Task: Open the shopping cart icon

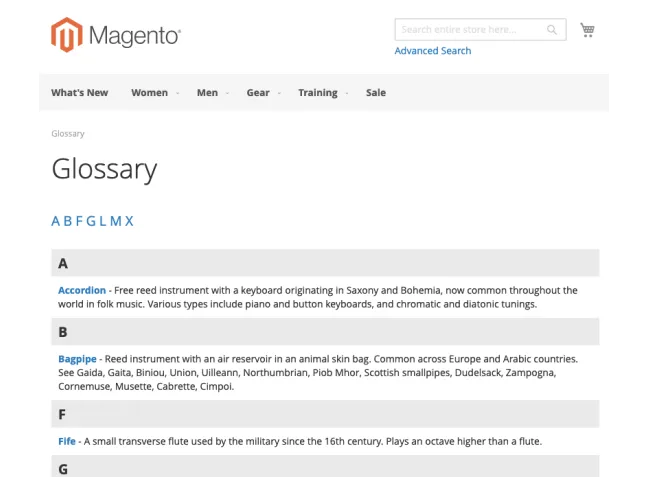Action: [x=587, y=30]
